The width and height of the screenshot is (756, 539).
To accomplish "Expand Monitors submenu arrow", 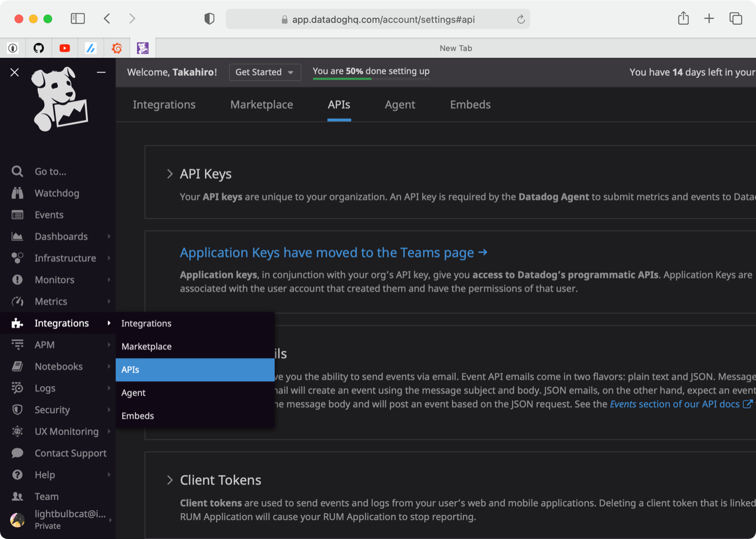I will [x=109, y=279].
